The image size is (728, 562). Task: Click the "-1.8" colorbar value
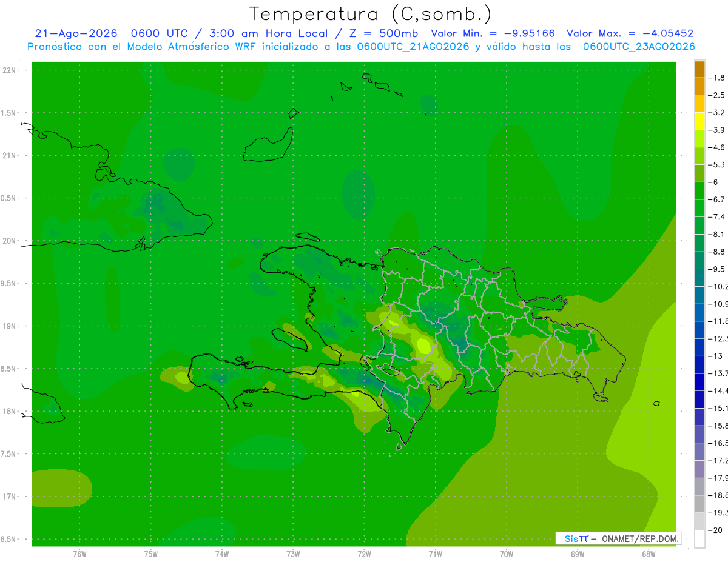pyautogui.click(x=716, y=78)
